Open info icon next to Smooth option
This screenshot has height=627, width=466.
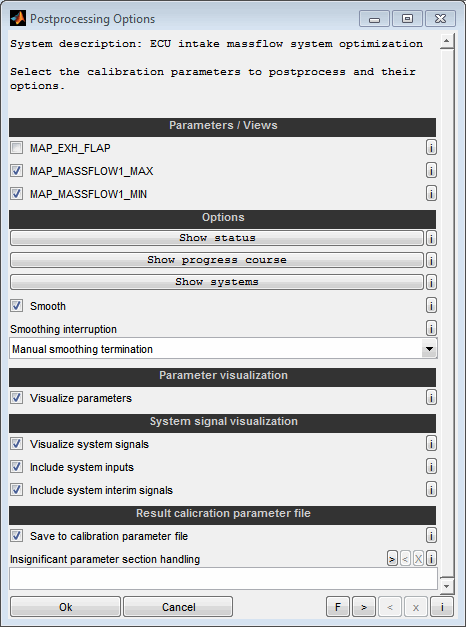[x=431, y=306]
